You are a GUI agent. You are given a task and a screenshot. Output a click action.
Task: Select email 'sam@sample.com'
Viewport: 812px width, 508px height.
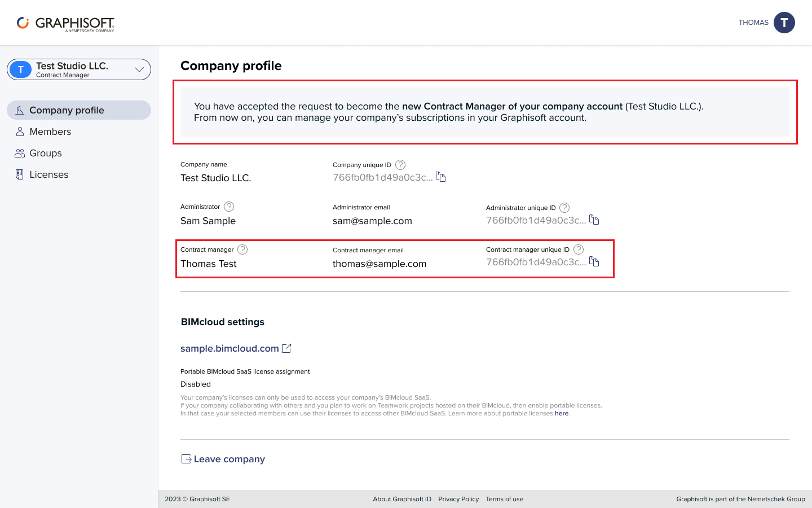click(372, 221)
